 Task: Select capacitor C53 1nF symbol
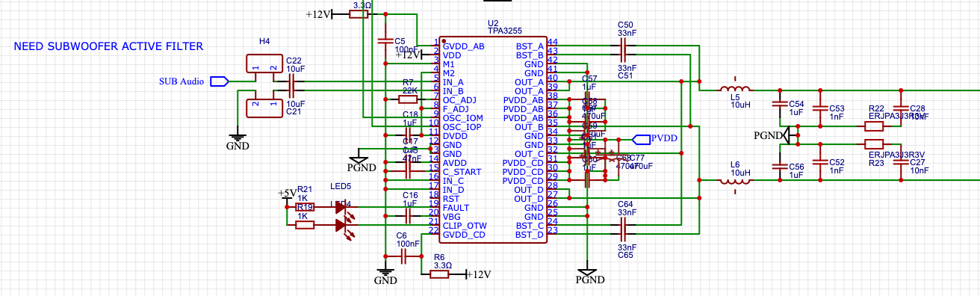pos(821,109)
